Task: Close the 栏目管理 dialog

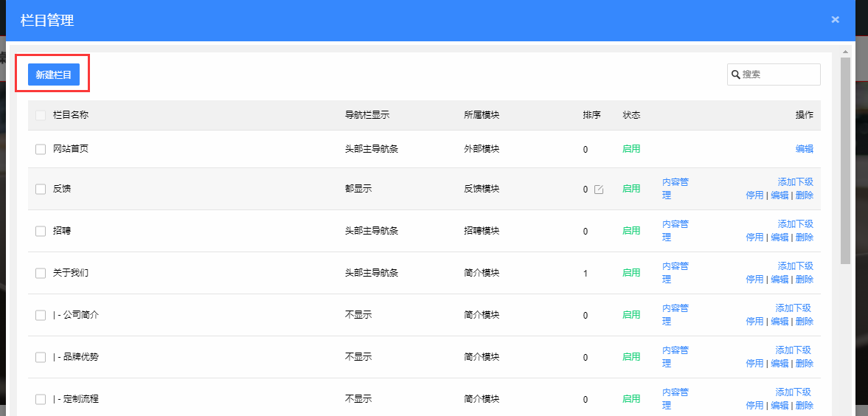Action: coord(836,19)
